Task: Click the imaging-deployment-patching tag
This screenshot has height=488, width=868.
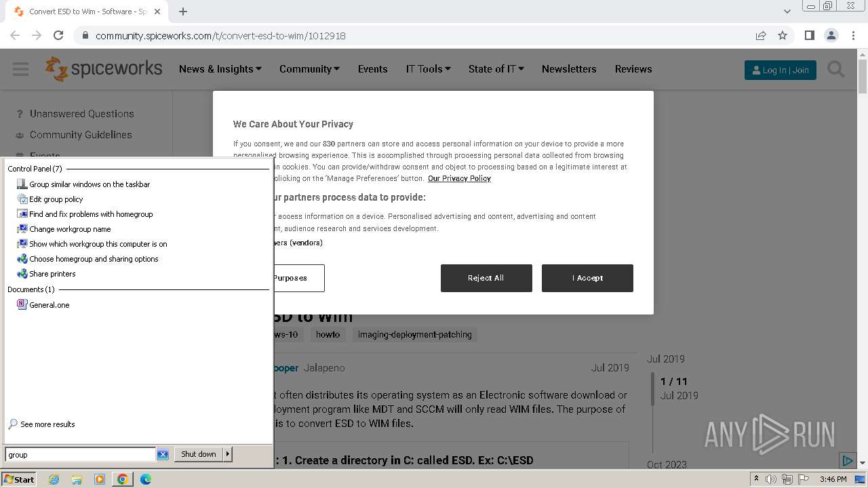Action: pyautogui.click(x=414, y=334)
